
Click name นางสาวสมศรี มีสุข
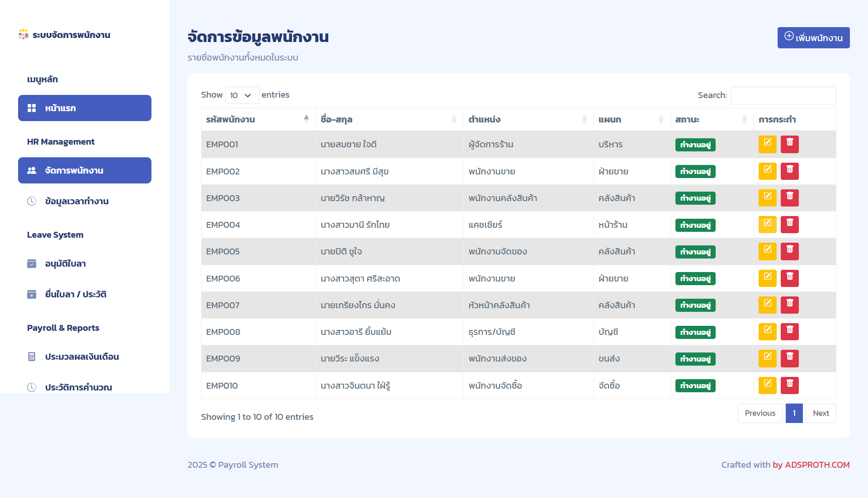click(x=354, y=171)
